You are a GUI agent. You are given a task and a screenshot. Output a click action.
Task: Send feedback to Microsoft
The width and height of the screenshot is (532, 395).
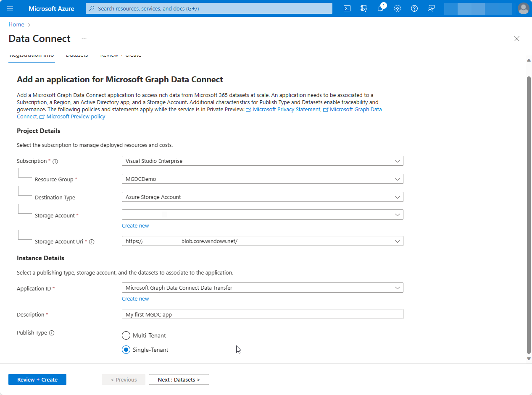[431, 8]
